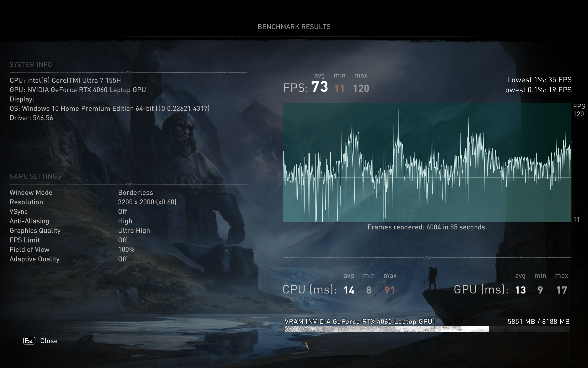Click the Graphics Quality label
Image resolution: width=588 pixels, height=368 pixels.
pyautogui.click(x=35, y=231)
